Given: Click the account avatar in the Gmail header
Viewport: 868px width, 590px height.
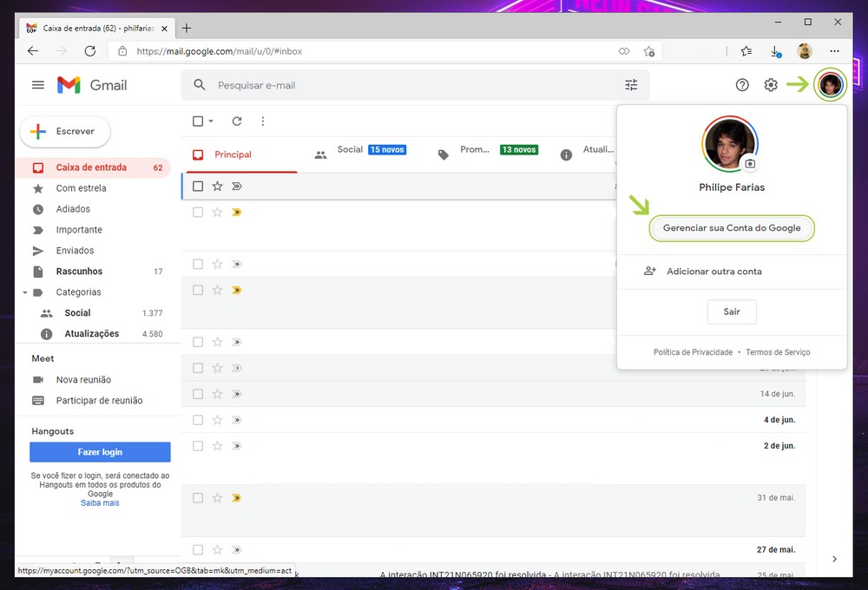Looking at the screenshot, I should click(830, 85).
